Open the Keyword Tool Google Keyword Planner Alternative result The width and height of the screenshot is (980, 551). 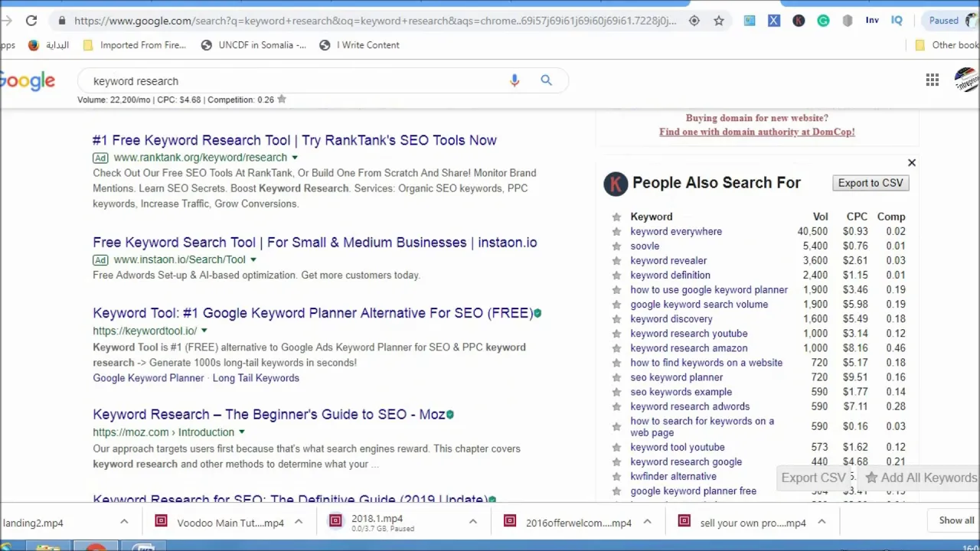point(312,313)
